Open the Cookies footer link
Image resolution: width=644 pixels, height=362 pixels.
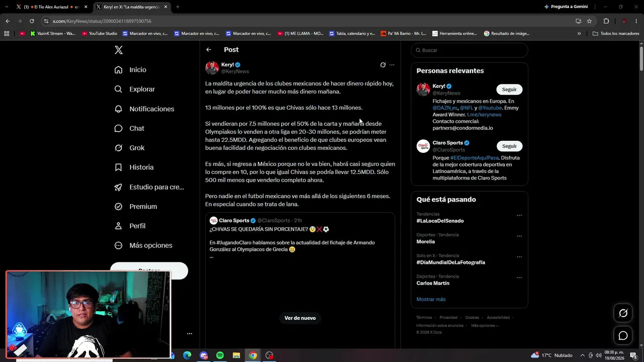click(472, 318)
